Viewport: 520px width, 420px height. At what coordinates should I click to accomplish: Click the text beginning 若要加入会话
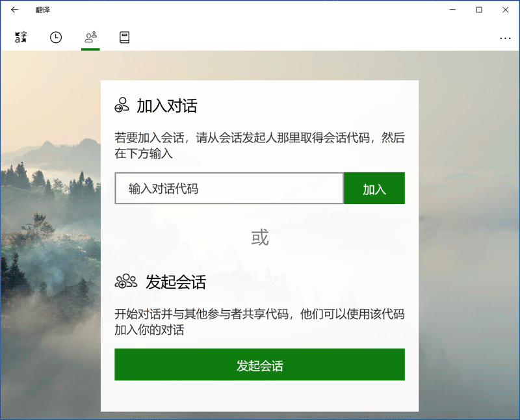coord(259,145)
